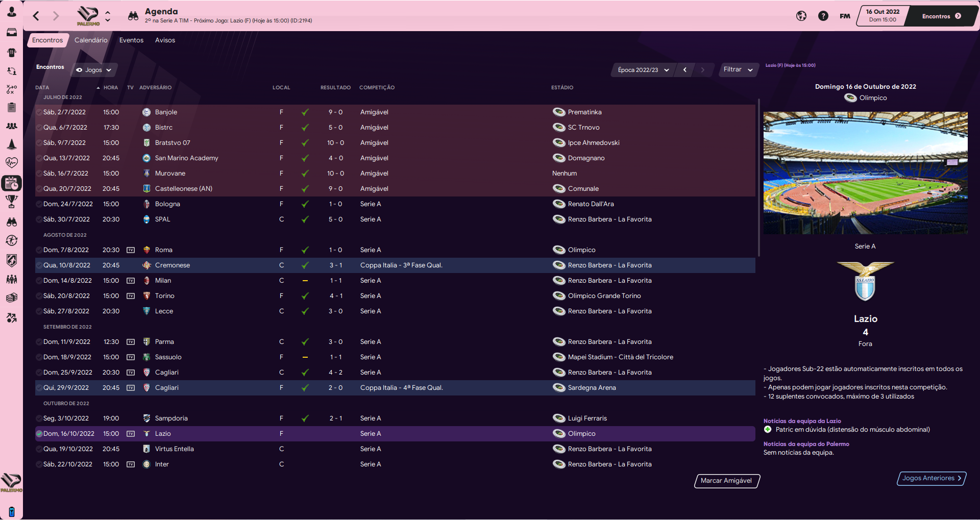The height and width of the screenshot is (520, 980).
Task: Toggle the checkmark for Lazio 16/10/2022 fixture
Action: coord(39,434)
